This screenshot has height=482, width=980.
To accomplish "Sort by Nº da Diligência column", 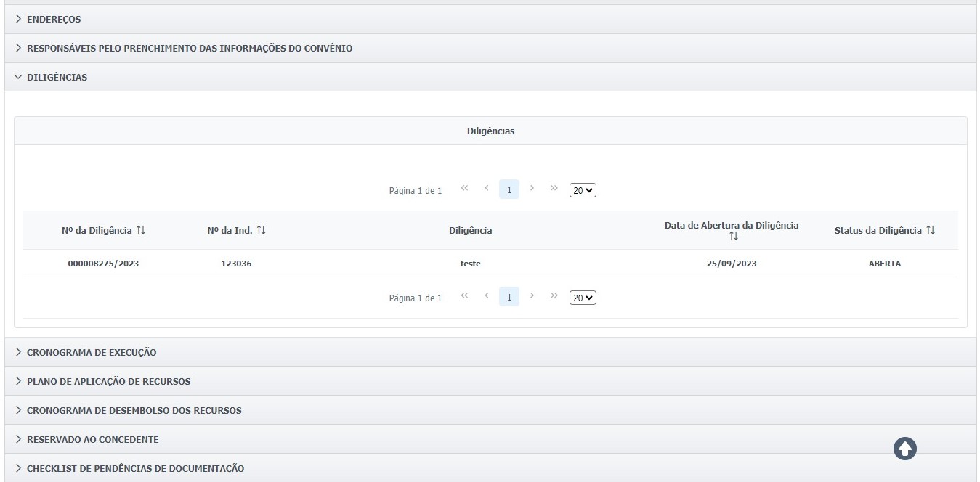I will pos(141,230).
